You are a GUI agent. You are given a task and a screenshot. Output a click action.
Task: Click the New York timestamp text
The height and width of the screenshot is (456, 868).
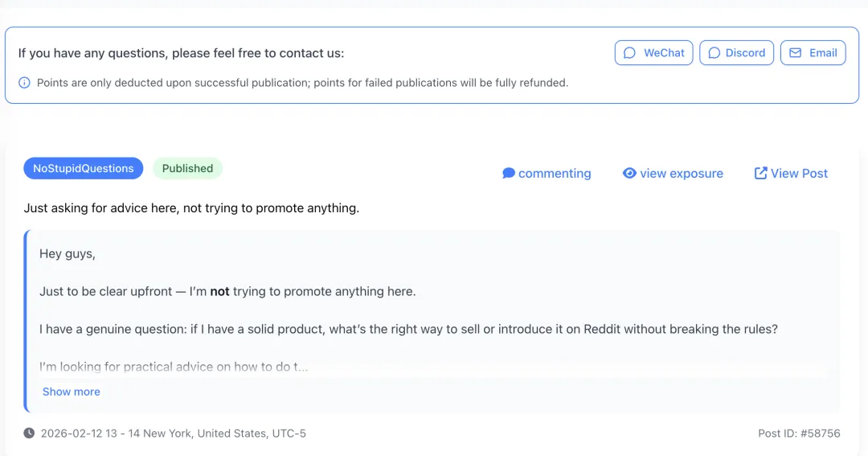tap(174, 433)
